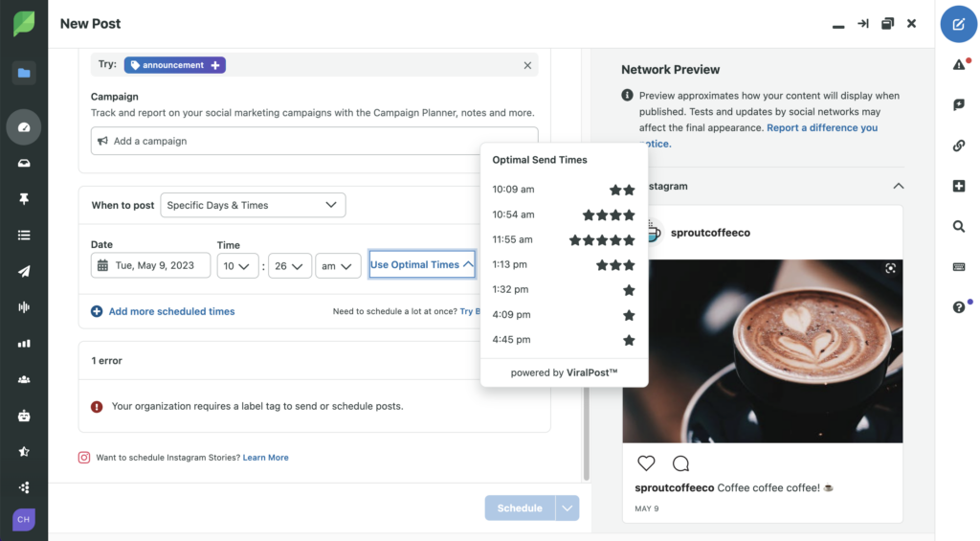Click the Network Preview info icon
980x541 pixels.
[627, 95]
